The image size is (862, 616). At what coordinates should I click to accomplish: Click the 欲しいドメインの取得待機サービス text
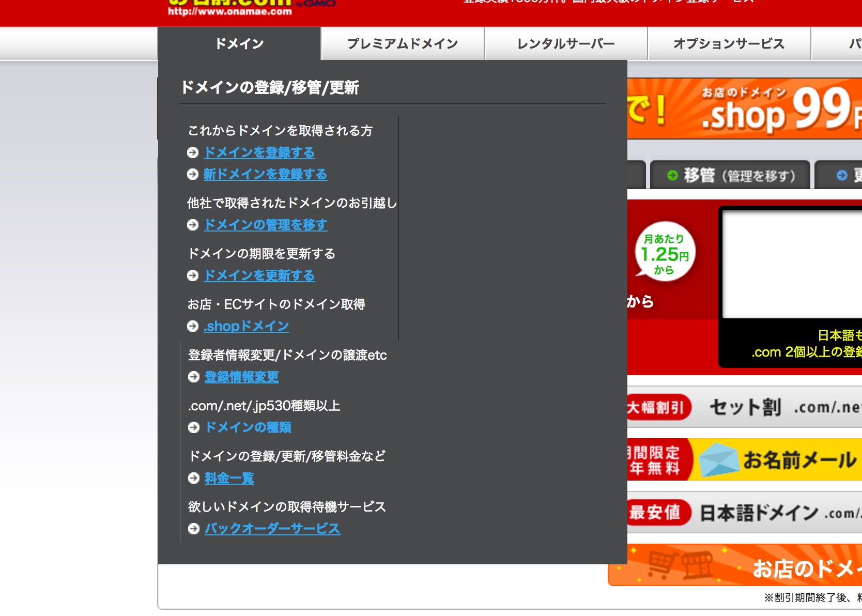pos(287,507)
